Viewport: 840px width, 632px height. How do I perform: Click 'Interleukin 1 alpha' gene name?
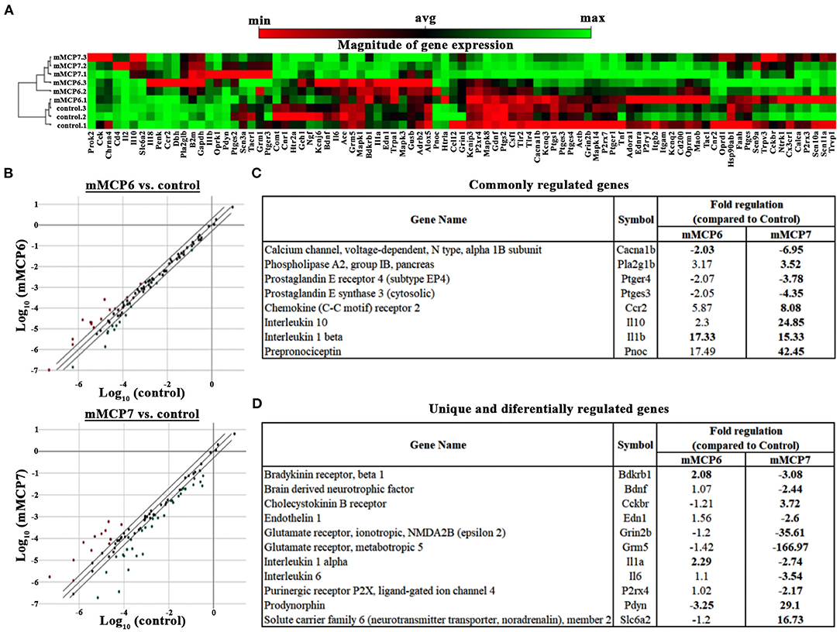(x=306, y=562)
